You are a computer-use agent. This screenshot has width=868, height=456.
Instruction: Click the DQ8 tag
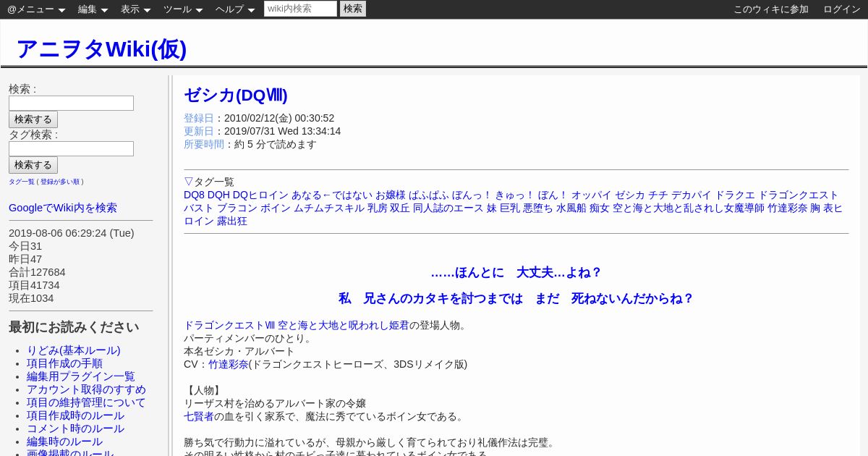194,195
